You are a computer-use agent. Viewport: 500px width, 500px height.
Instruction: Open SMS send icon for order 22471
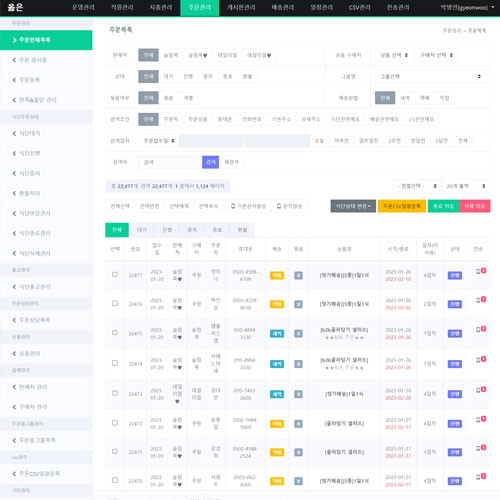pos(481,448)
